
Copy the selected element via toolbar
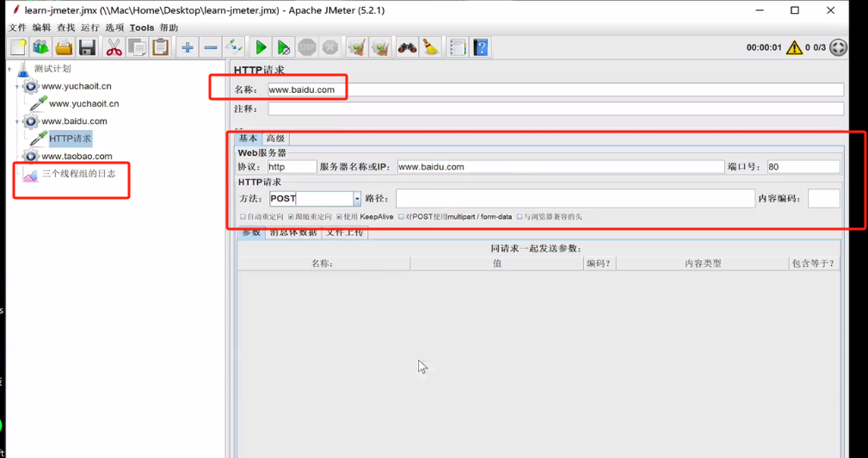click(138, 47)
